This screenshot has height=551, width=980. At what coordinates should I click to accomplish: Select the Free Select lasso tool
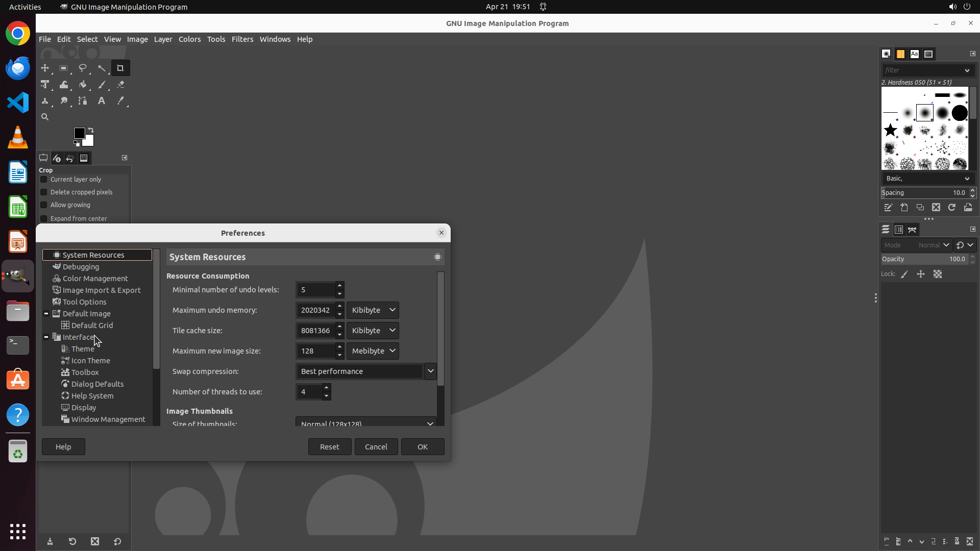click(x=83, y=68)
